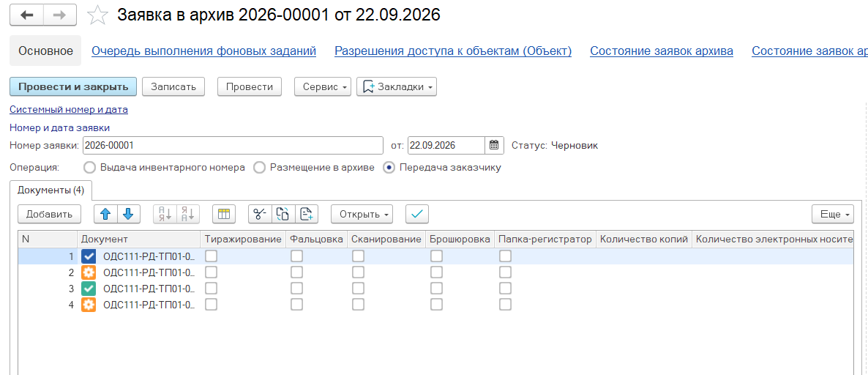Expand the Еще menu
The width and height of the screenshot is (868, 375).
click(833, 214)
